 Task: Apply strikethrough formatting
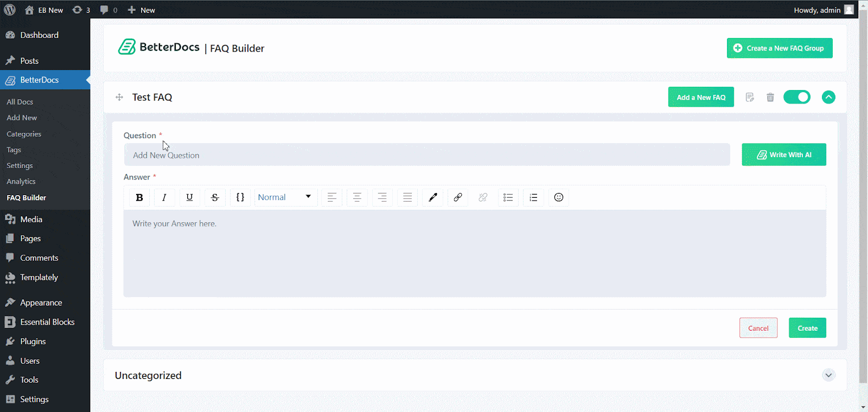[x=215, y=197]
